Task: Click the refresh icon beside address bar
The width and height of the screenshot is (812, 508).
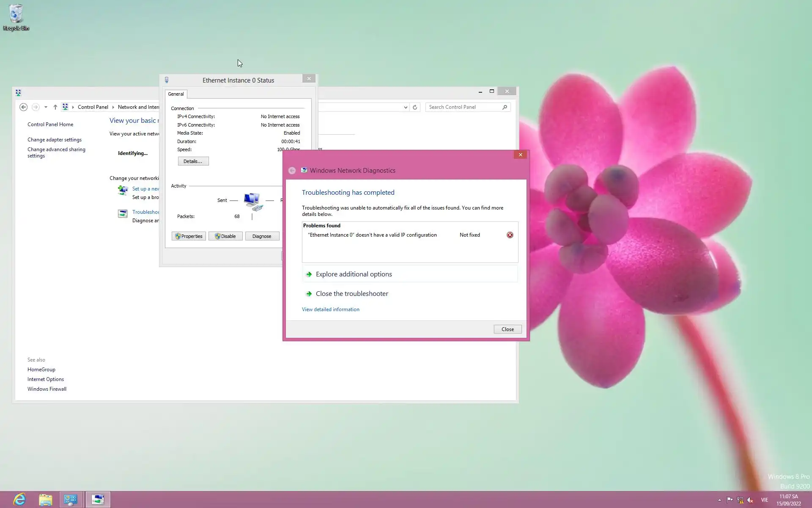Action: [x=415, y=107]
